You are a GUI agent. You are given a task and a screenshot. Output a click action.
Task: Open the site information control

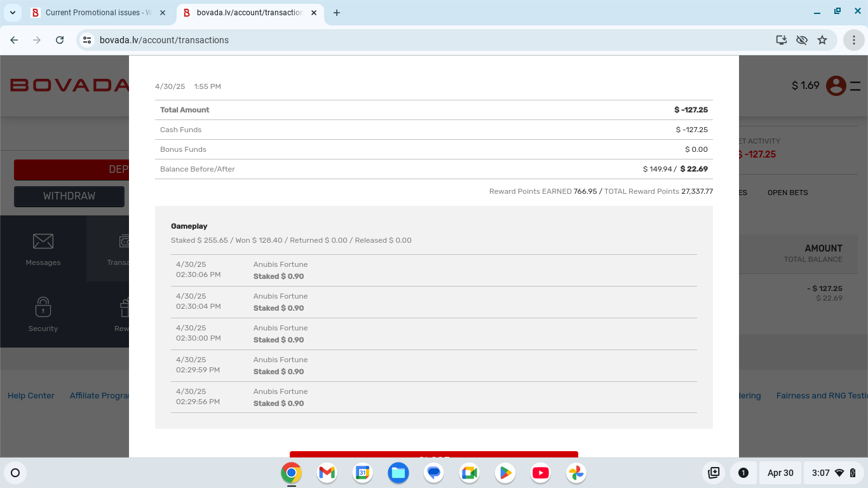(88, 40)
